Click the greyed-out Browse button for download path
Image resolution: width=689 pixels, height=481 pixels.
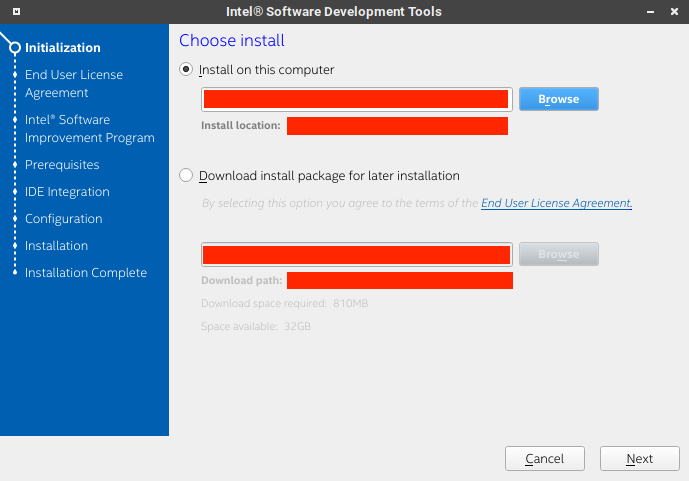coord(558,254)
